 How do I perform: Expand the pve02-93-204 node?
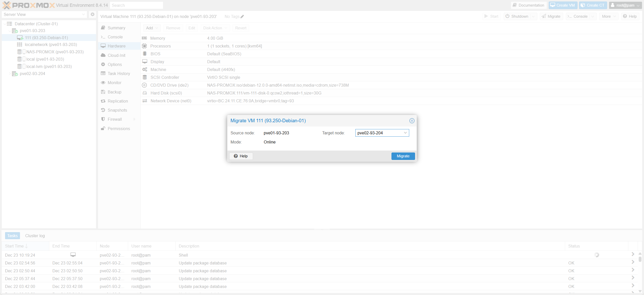point(10,73)
